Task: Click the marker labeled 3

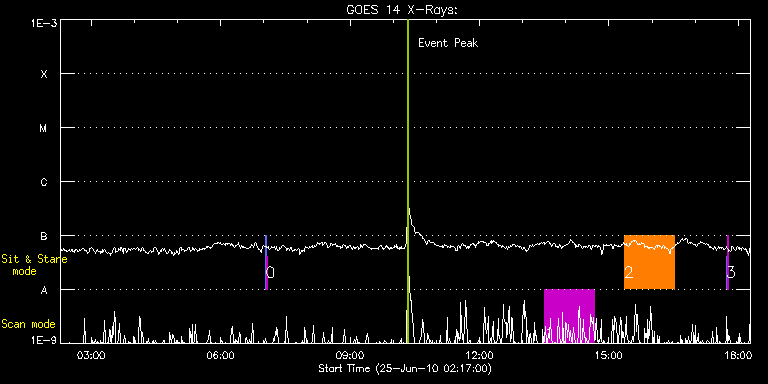Action: (728, 263)
